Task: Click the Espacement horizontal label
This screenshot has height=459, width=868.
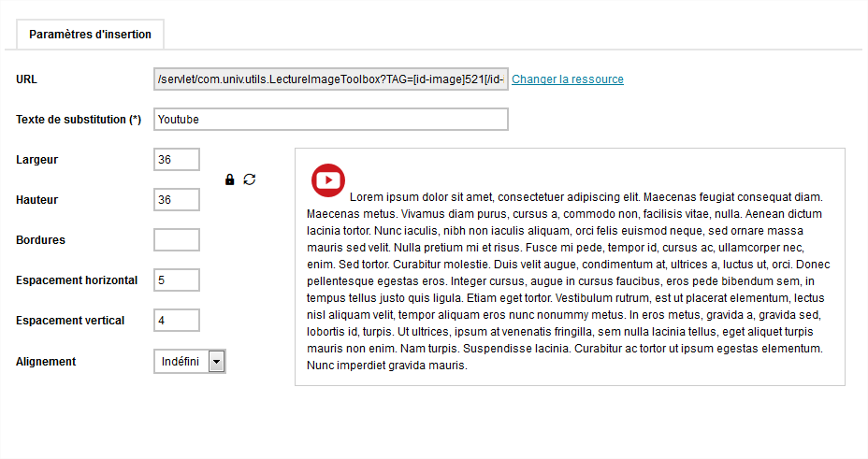Action: coord(77,280)
